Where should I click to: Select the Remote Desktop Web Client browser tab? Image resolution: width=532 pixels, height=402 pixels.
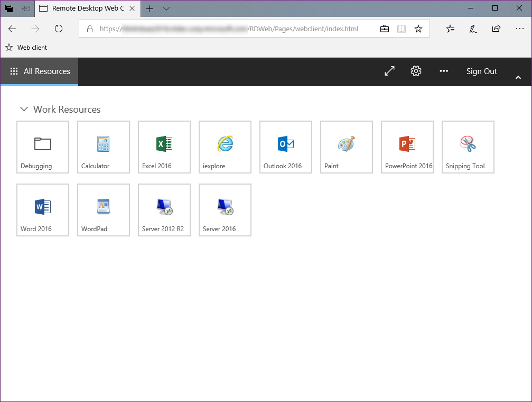[85, 8]
